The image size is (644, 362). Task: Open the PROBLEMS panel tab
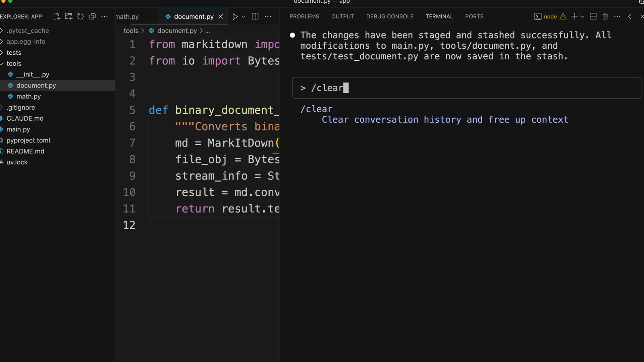pos(304,16)
